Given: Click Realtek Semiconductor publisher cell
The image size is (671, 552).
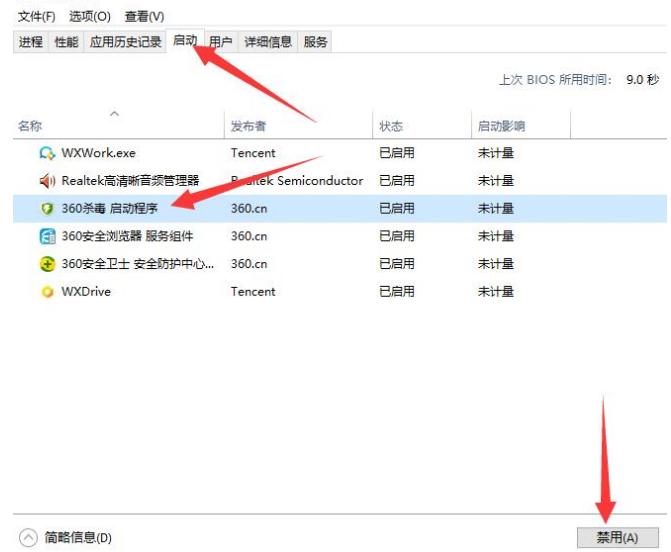Looking at the screenshot, I should (x=297, y=181).
